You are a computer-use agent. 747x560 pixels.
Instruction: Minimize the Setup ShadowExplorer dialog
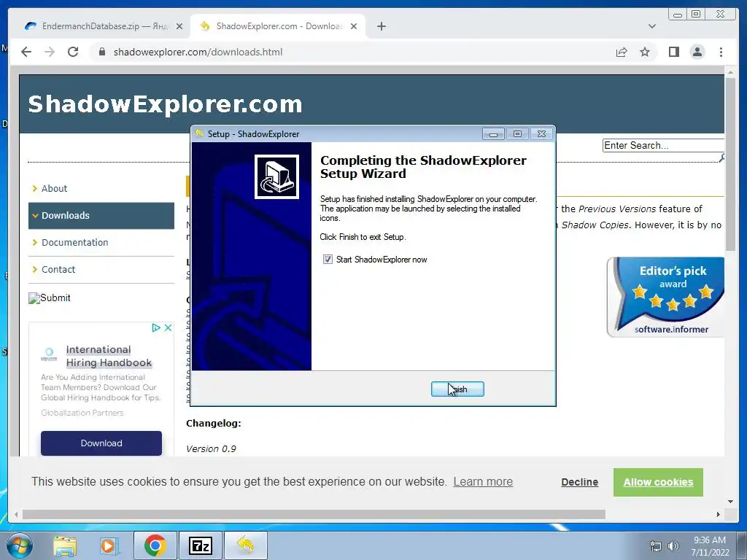tap(494, 134)
